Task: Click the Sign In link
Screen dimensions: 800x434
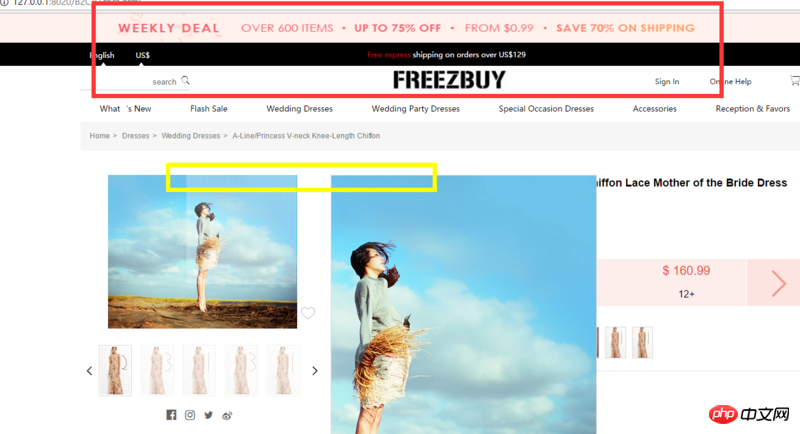Action: (x=667, y=82)
